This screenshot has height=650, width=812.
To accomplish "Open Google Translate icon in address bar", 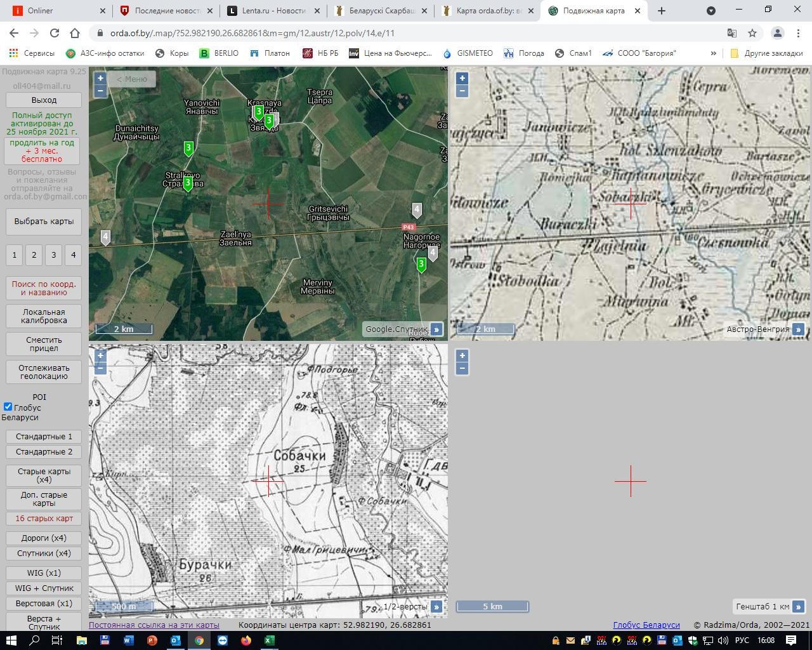I will tap(732, 33).
